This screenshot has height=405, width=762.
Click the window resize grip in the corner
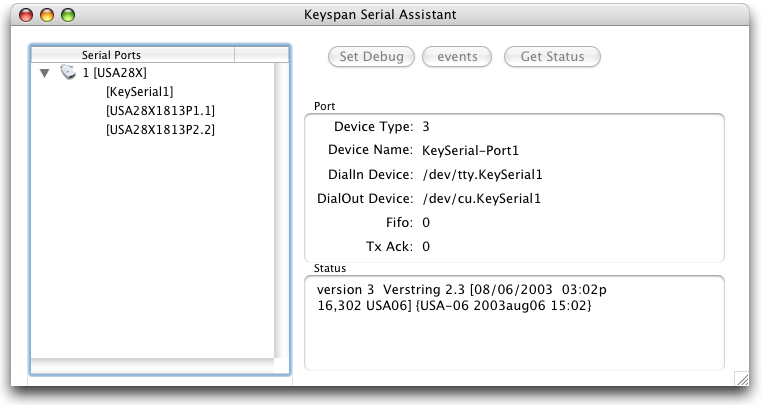[x=742, y=378]
